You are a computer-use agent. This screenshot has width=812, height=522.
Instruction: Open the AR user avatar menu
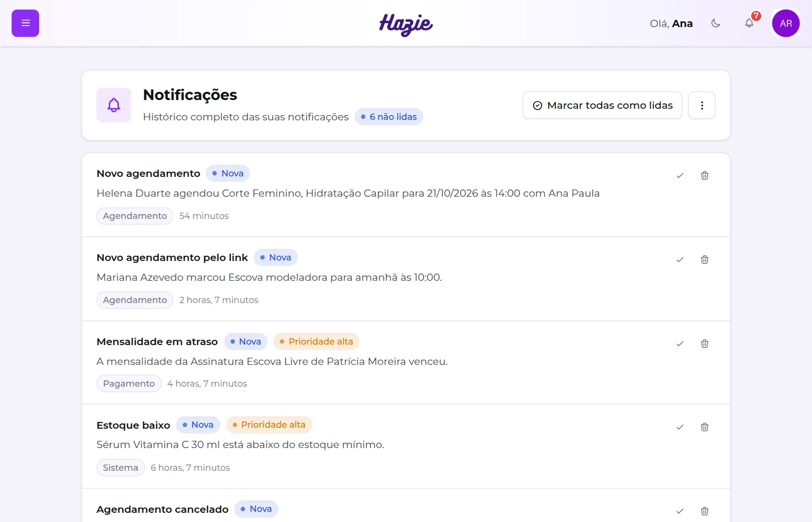786,23
